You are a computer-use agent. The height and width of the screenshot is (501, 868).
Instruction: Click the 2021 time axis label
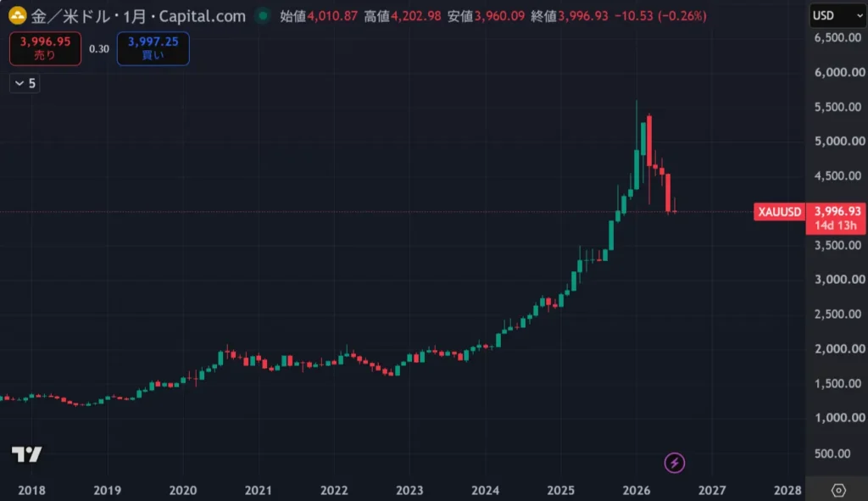click(258, 491)
